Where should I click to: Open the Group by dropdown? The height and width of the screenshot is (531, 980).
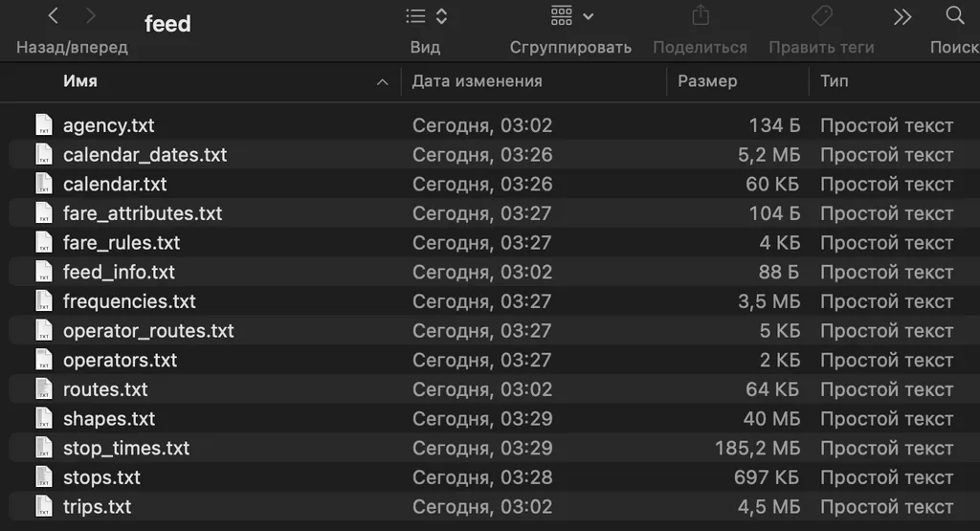571,16
